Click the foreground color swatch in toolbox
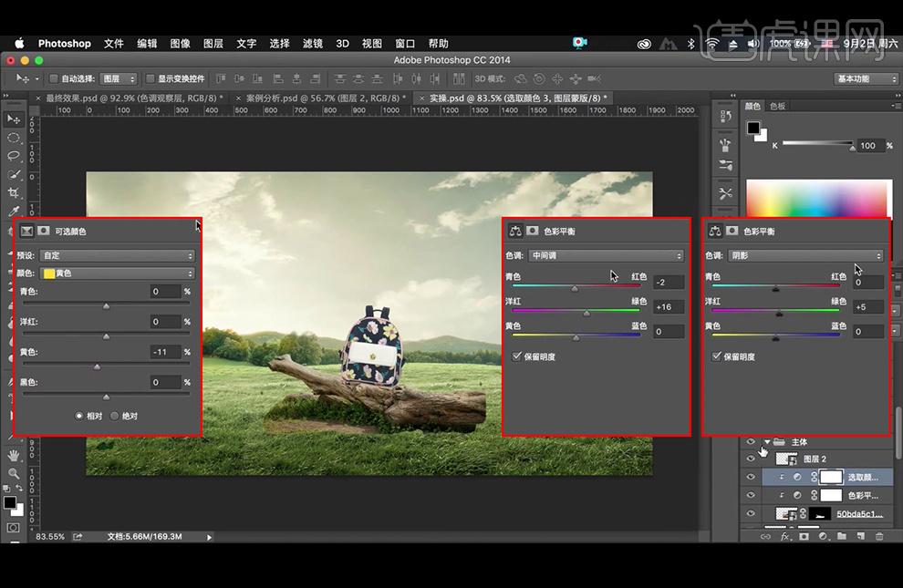 pyautogui.click(x=10, y=503)
